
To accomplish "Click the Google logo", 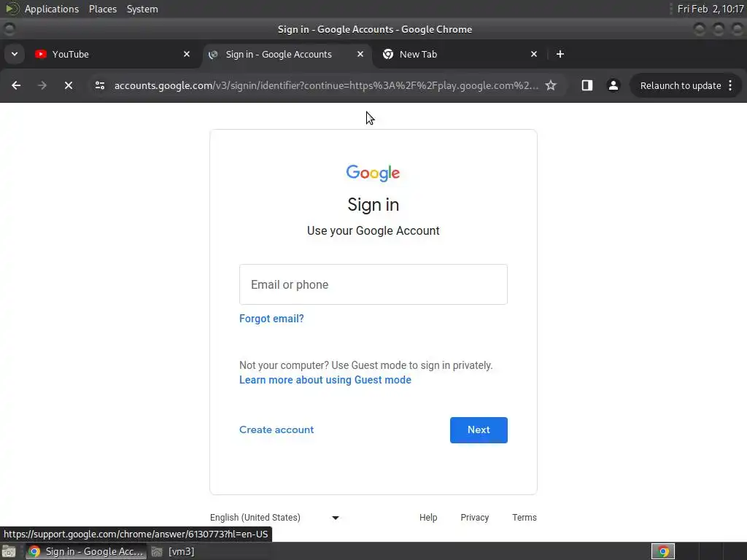I will 373,174.
